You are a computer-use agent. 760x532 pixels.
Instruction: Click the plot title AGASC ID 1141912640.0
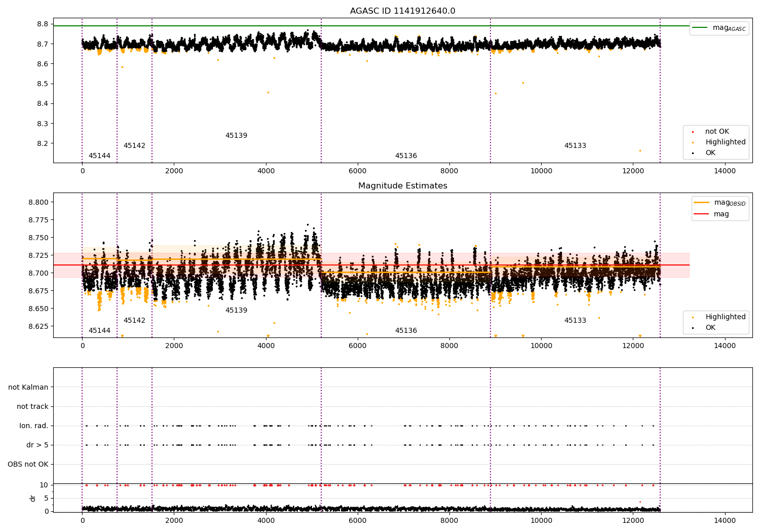402,11
